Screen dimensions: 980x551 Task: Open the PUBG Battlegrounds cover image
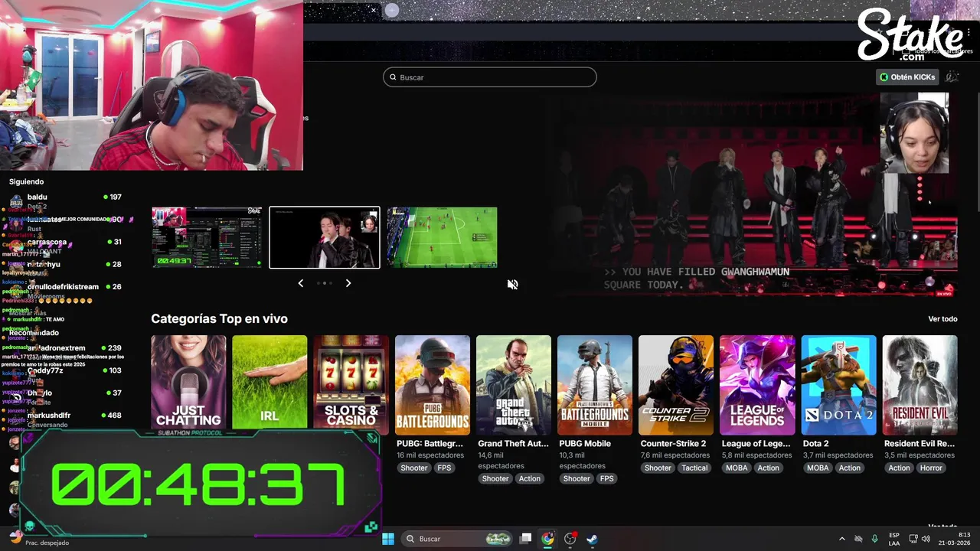[x=433, y=385]
